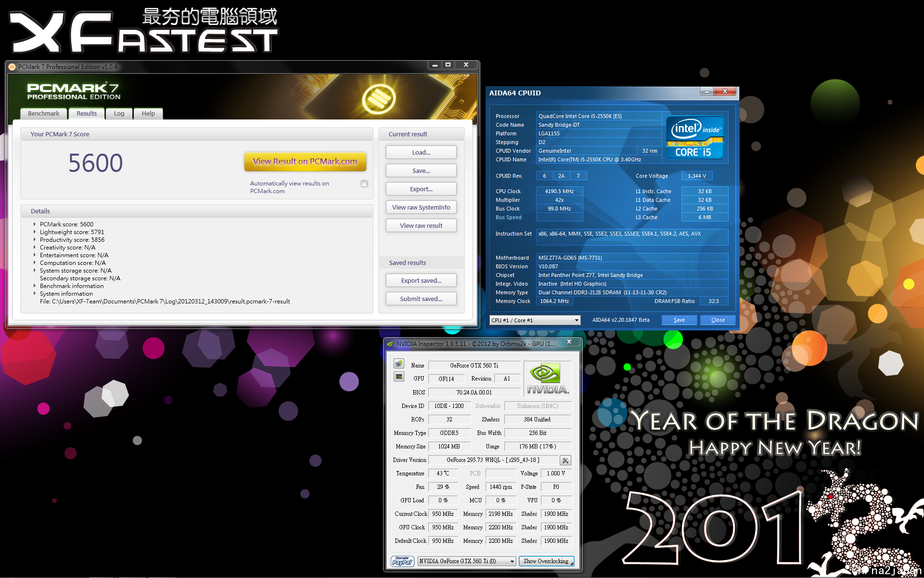Click the Save... button in PCMark
This screenshot has height=578, width=924.
point(421,171)
